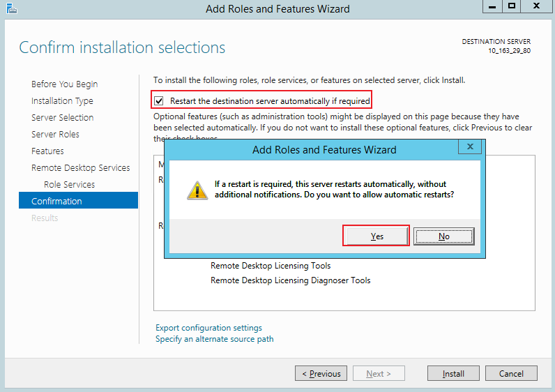Open the Remote Desktop Services step
Image resolution: width=555 pixels, height=392 pixels.
(80, 168)
